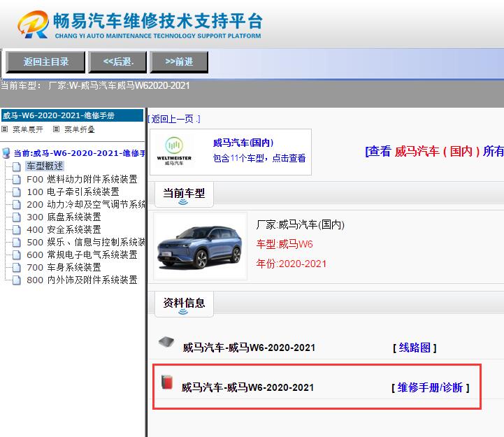The width and height of the screenshot is (504, 437).
Task: Click 包含11个车型,点击查看 link
Action: [x=259, y=158]
